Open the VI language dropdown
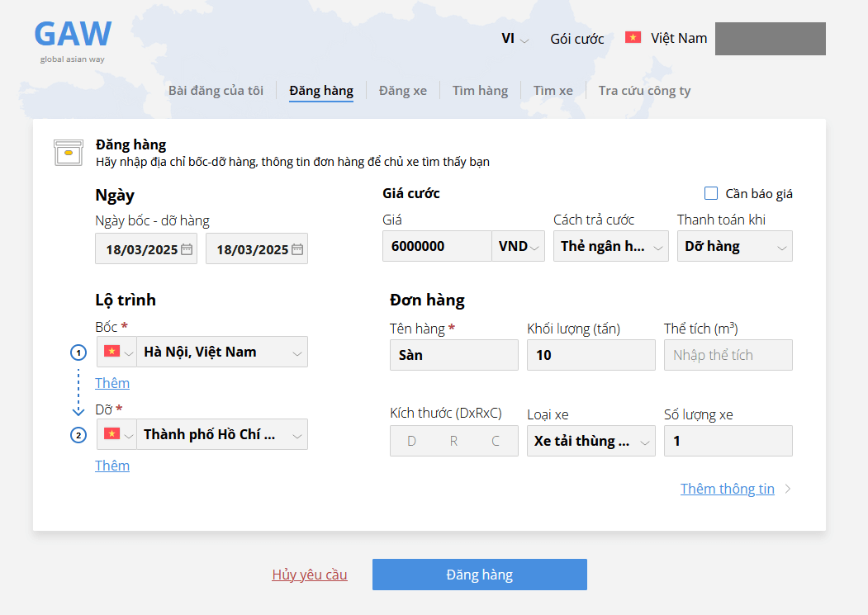 [x=515, y=39]
